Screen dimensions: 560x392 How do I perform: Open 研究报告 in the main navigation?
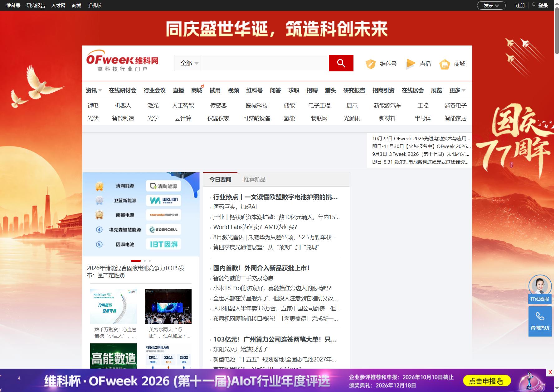click(x=354, y=90)
